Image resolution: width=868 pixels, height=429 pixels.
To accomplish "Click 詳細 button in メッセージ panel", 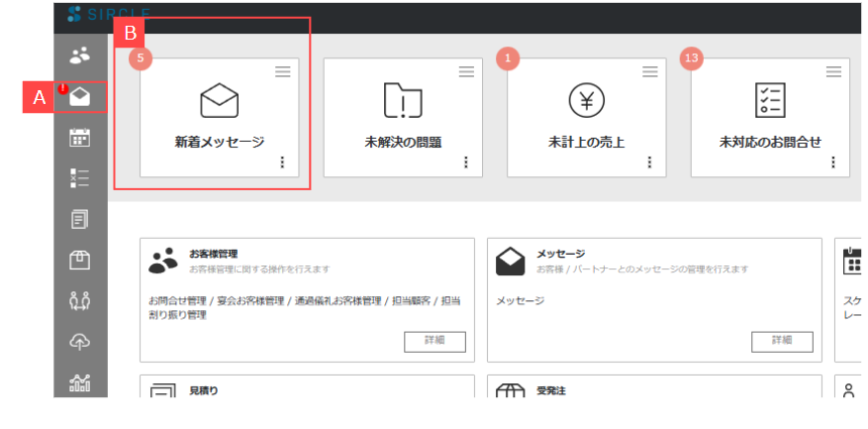I will (782, 341).
